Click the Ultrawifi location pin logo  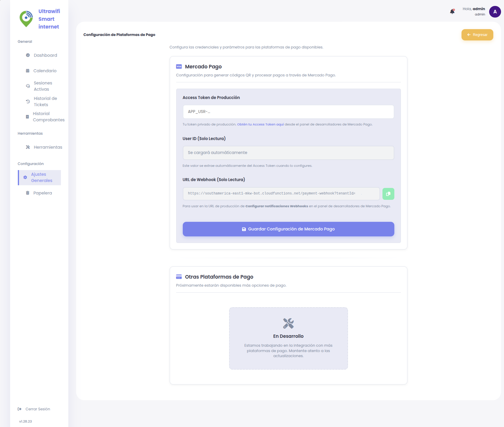tap(26, 19)
